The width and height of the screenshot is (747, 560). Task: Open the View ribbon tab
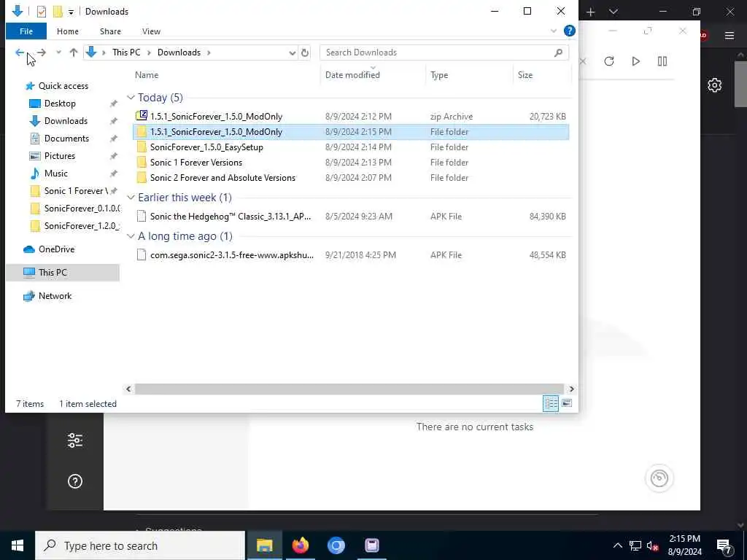pos(151,31)
